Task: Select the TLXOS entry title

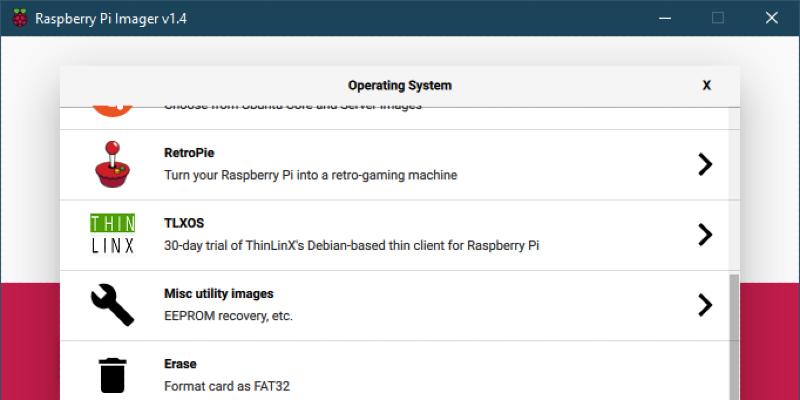Action: [184, 223]
